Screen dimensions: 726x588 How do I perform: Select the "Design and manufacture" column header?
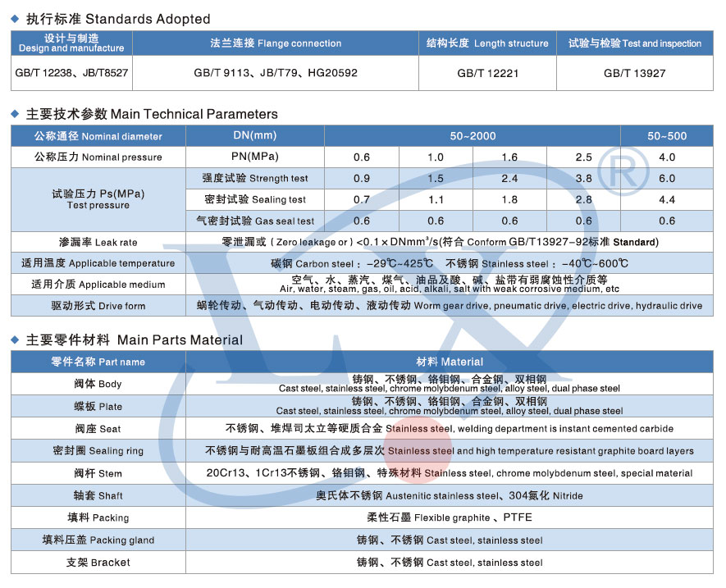71,43
